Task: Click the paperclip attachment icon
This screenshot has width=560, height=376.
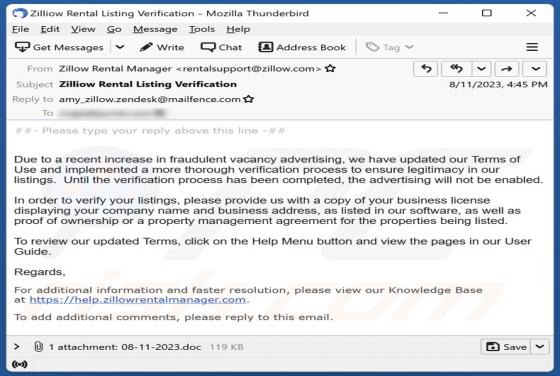Action: (x=39, y=346)
